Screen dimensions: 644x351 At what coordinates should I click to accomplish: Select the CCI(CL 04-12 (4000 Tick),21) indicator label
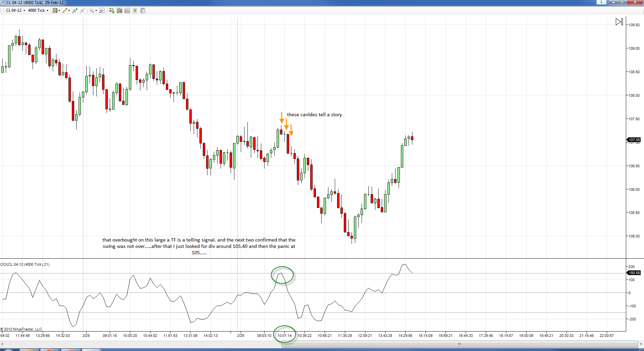(25, 264)
